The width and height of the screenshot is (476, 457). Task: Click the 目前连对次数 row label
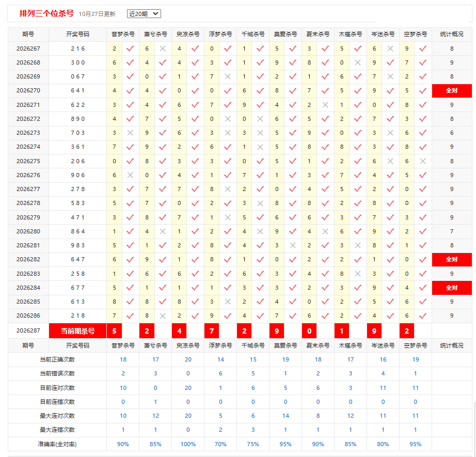tap(57, 388)
